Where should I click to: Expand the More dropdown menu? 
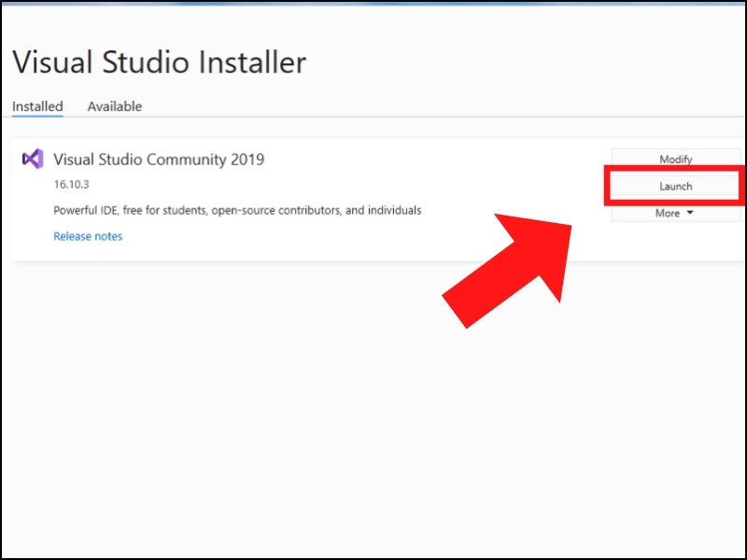pyautogui.click(x=675, y=213)
